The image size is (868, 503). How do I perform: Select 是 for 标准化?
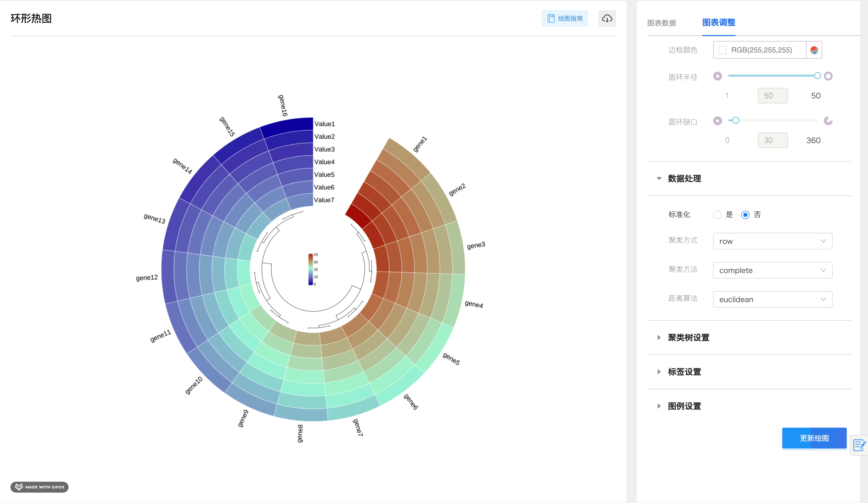tap(717, 215)
